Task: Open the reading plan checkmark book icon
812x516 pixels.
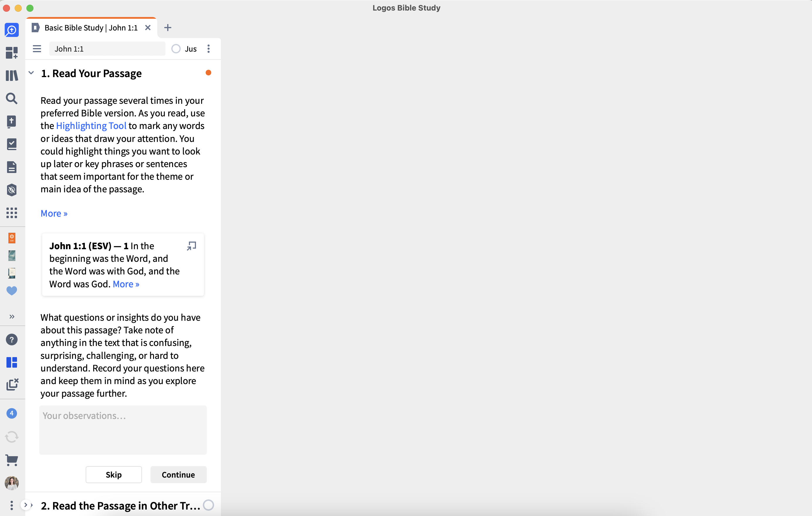Action: point(12,144)
